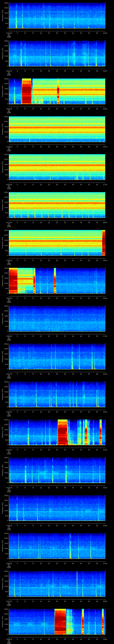The height and width of the screenshot is (644, 114).
Task: Click the 30:00 end time label
Action: tap(105, 298)
